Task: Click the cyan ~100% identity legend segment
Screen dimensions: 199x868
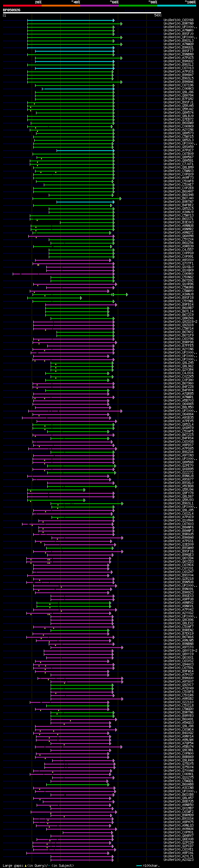Action: (177, 6)
